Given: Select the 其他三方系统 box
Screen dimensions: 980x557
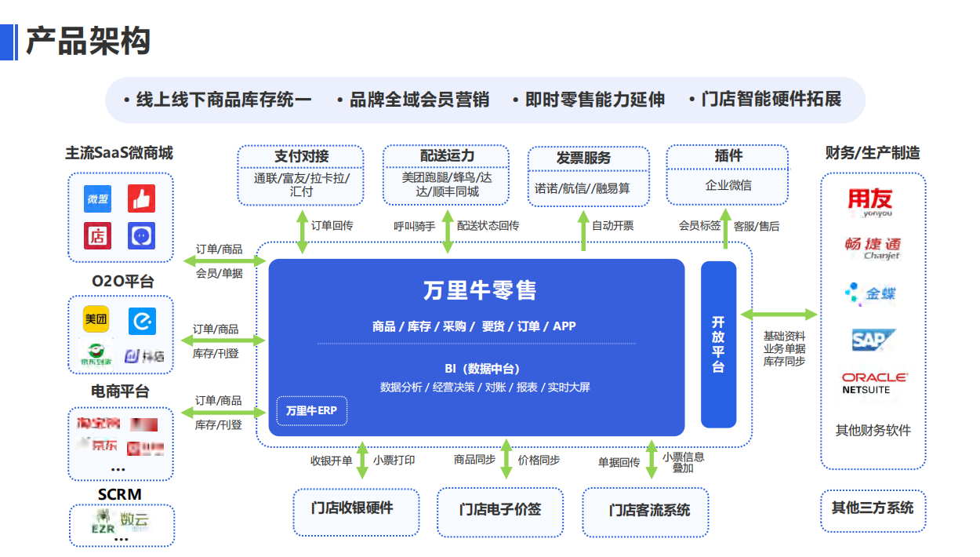Looking at the screenshot, I should (x=873, y=509).
